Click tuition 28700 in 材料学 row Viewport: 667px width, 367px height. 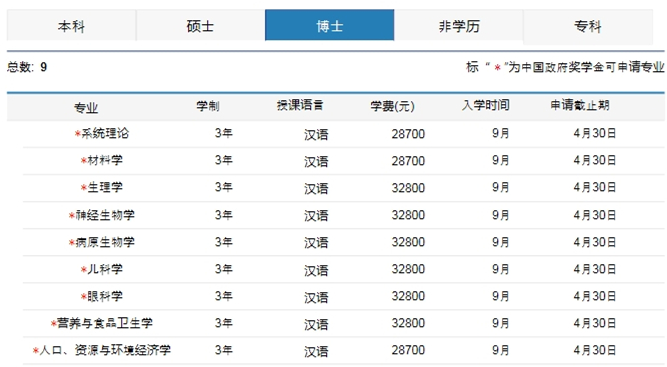408,161
